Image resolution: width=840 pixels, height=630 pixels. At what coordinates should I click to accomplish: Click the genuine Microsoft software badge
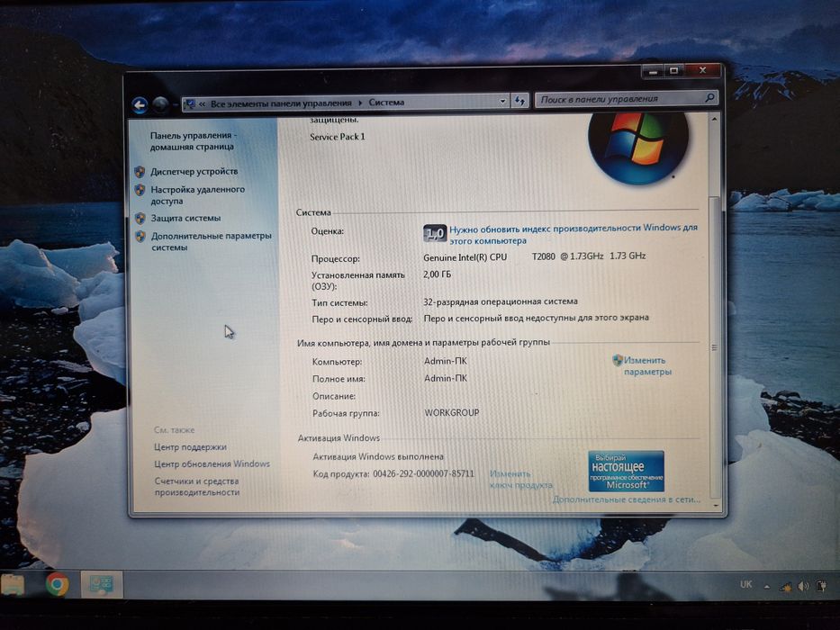[626, 471]
